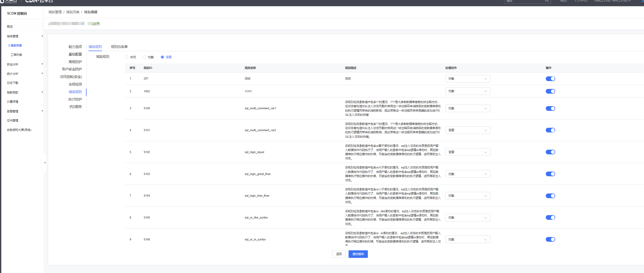The width and height of the screenshot is (644, 273).
Task: Switch to the 高级防护 section
Action: tap(75, 62)
